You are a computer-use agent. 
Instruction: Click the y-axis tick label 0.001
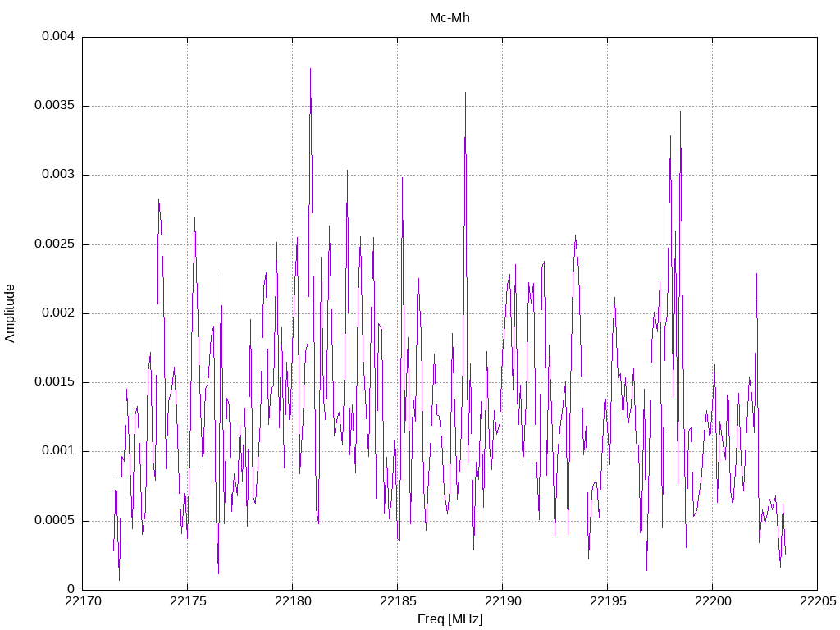[58, 450]
